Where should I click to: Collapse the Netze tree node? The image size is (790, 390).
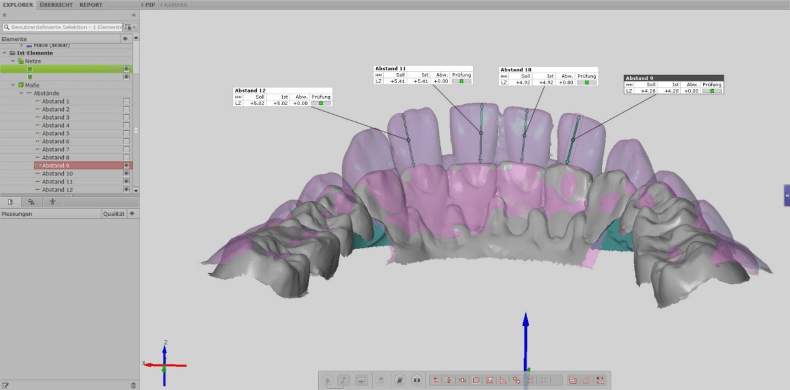[13, 61]
